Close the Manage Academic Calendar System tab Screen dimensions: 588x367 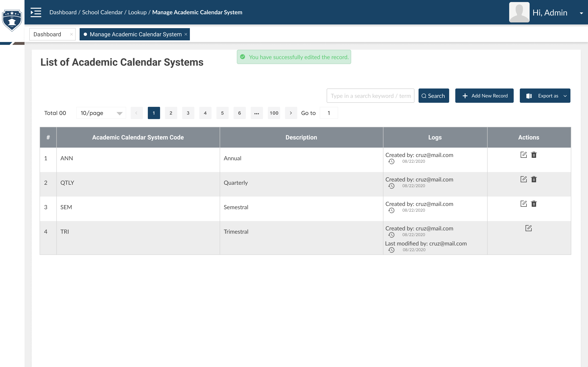click(x=186, y=34)
